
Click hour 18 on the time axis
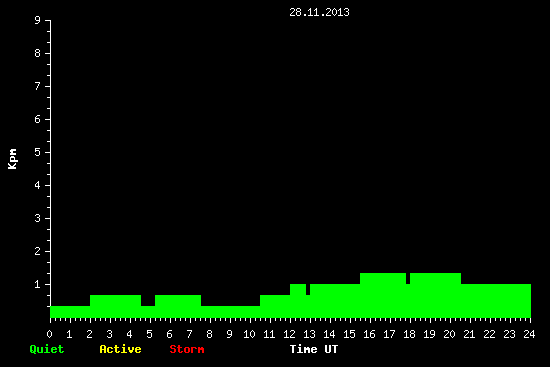(409, 334)
